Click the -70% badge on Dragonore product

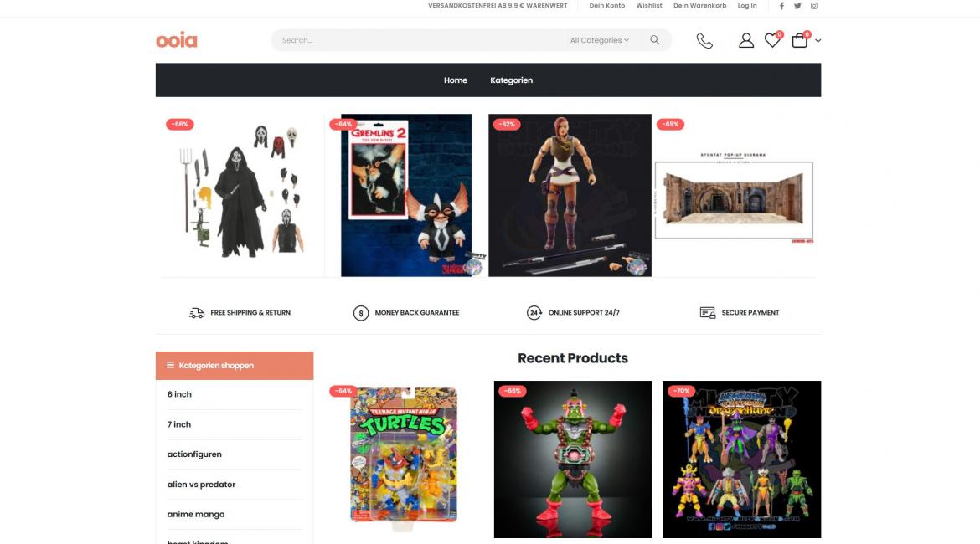click(x=681, y=391)
